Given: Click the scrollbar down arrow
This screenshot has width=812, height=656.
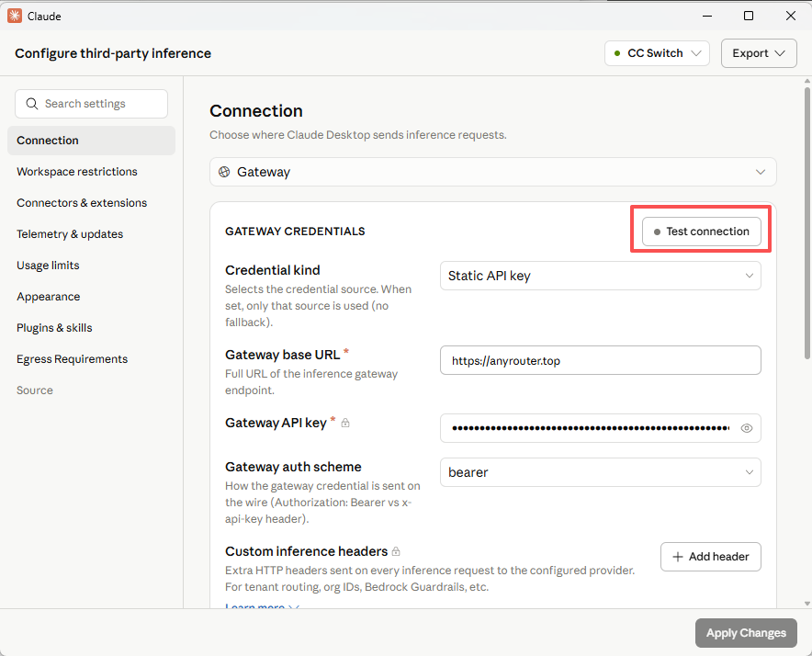Looking at the screenshot, I should tap(806, 603).
